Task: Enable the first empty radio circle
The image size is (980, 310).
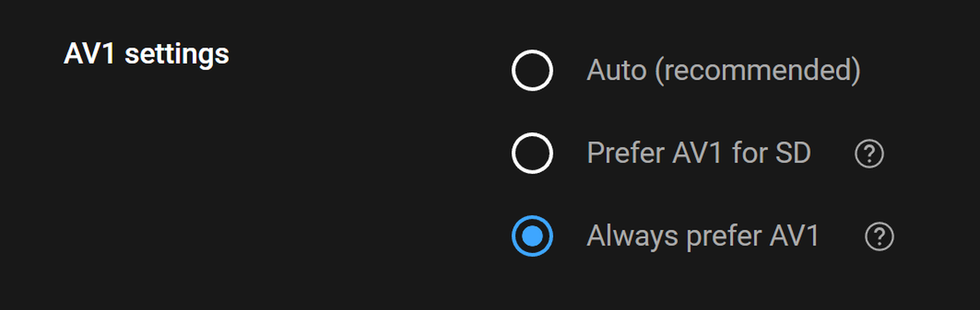Action: pyautogui.click(x=532, y=72)
